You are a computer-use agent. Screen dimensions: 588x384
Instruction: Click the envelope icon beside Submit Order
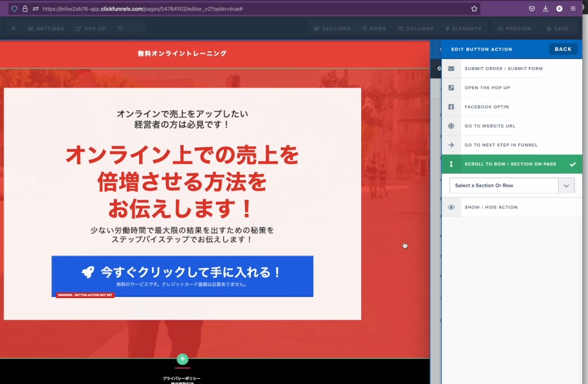(x=451, y=68)
